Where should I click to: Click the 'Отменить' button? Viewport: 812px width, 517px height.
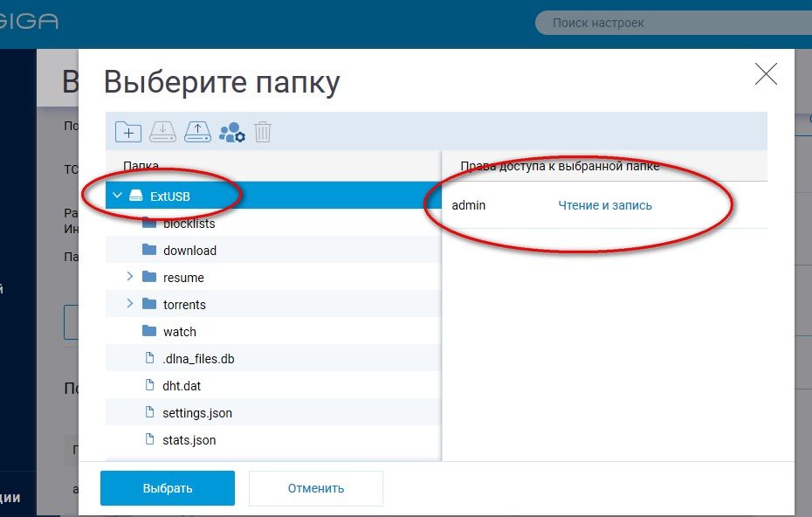(x=316, y=488)
